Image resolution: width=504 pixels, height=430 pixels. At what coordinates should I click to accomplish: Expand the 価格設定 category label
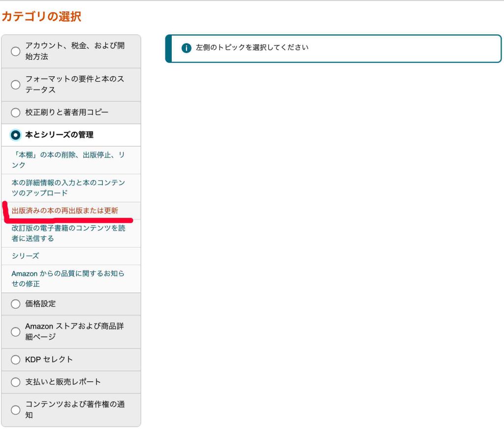click(40, 304)
